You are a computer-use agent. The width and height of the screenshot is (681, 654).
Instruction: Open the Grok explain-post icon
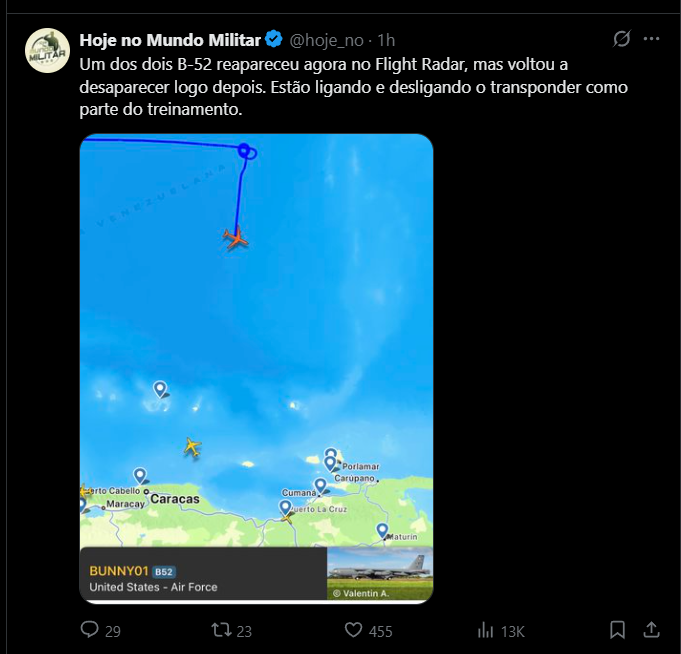[x=621, y=39]
